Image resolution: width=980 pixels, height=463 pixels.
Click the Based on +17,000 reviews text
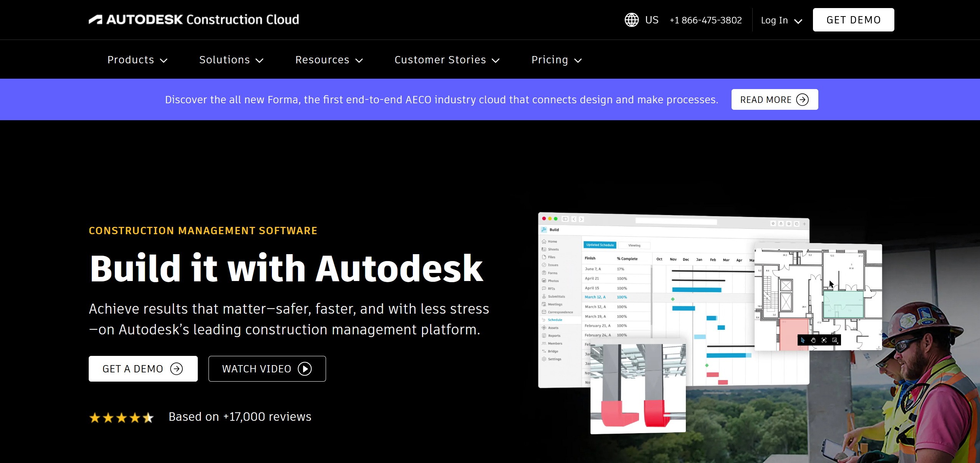pyautogui.click(x=240, y=417)
